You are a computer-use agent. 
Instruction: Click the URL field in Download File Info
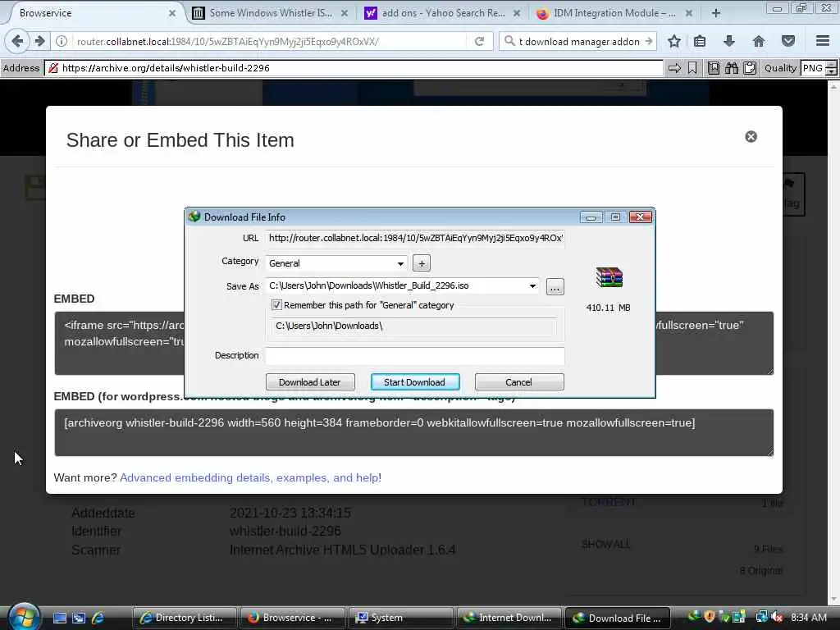tap(415, 238)
